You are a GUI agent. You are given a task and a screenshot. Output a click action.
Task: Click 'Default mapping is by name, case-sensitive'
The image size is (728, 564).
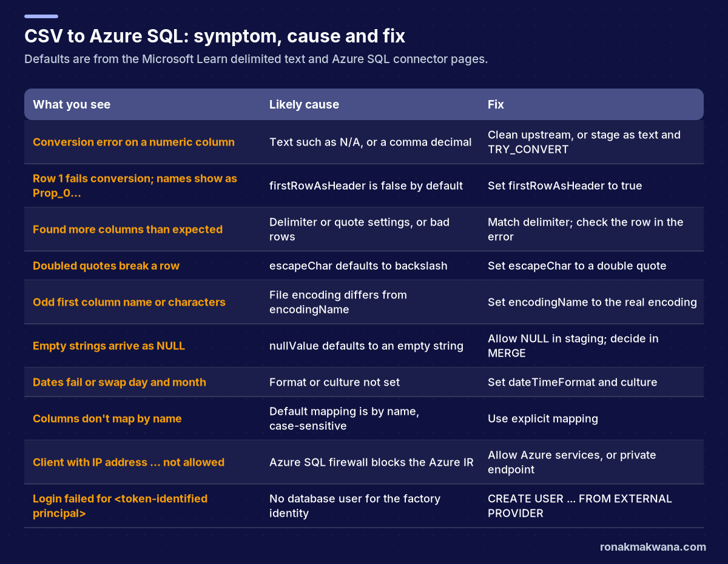[x=344, y=418]
